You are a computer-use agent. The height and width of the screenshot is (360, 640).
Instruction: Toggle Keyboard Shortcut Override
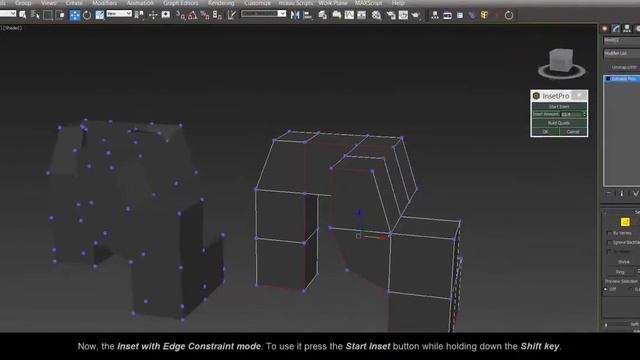tap(166, 15)
